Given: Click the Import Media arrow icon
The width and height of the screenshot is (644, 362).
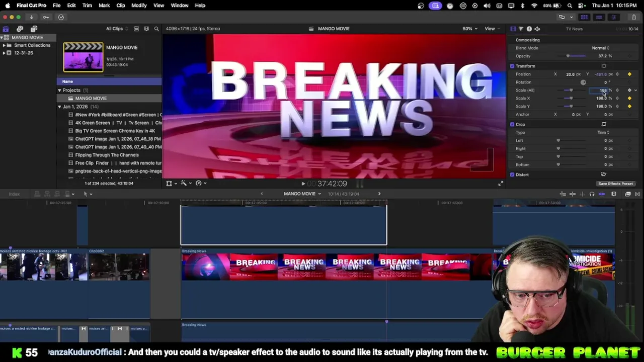Looking at the screenshot, I should [x=31, y=17].
